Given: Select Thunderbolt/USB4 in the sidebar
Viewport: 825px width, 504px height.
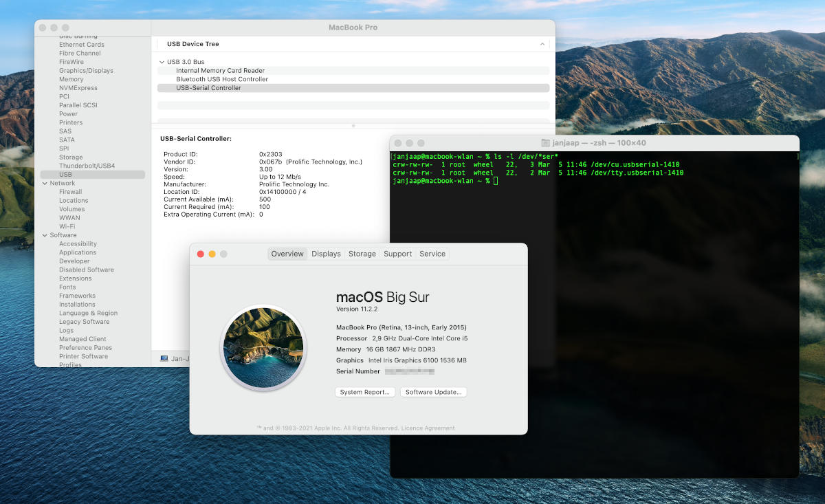Looking at the screenshot, I should pyautogui.click(x=87, y=166).
